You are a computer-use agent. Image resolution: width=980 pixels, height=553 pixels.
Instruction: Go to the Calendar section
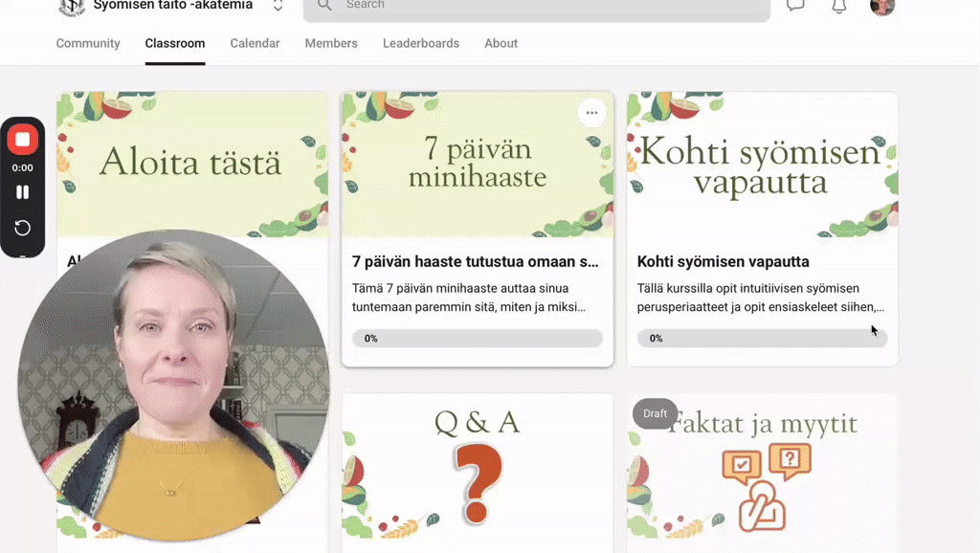click(255, 43)
